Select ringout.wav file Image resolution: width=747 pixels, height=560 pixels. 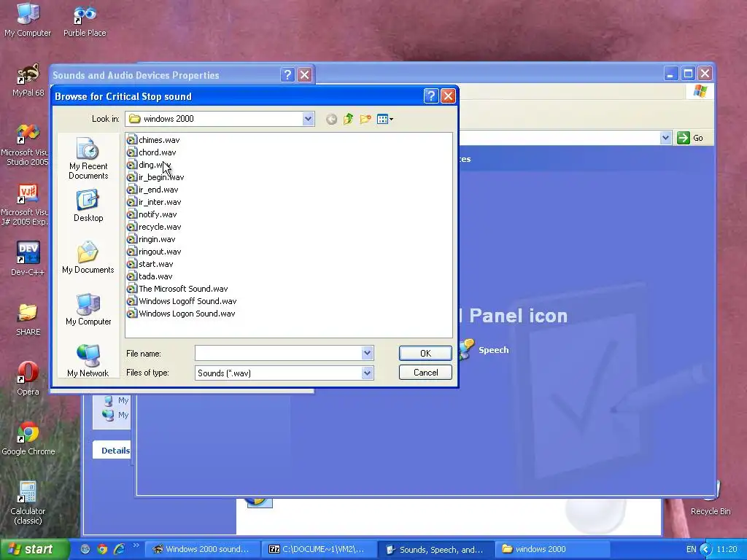(155, 252)
